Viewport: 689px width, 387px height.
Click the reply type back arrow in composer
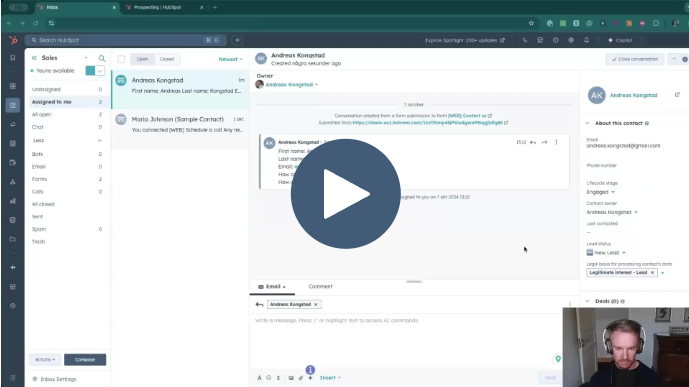(259, 304)
